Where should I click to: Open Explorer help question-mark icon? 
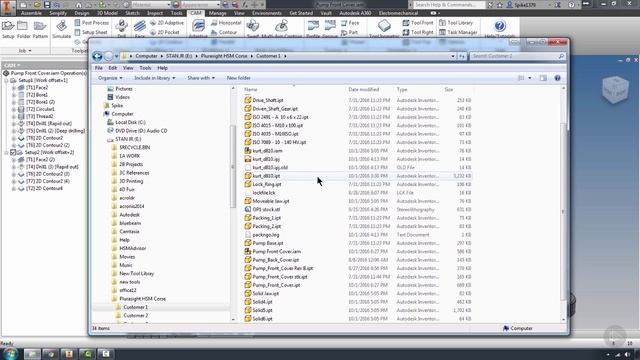[x=557, y=78]
